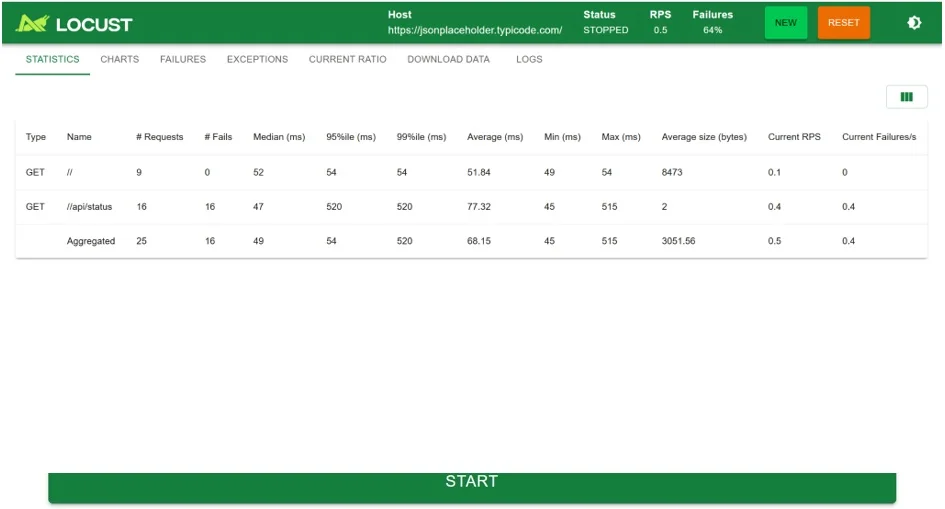The width and height of the screenshot is (945, 509).
Task: Click the Max (ms) column header
Action: click(x=621, y=137)
